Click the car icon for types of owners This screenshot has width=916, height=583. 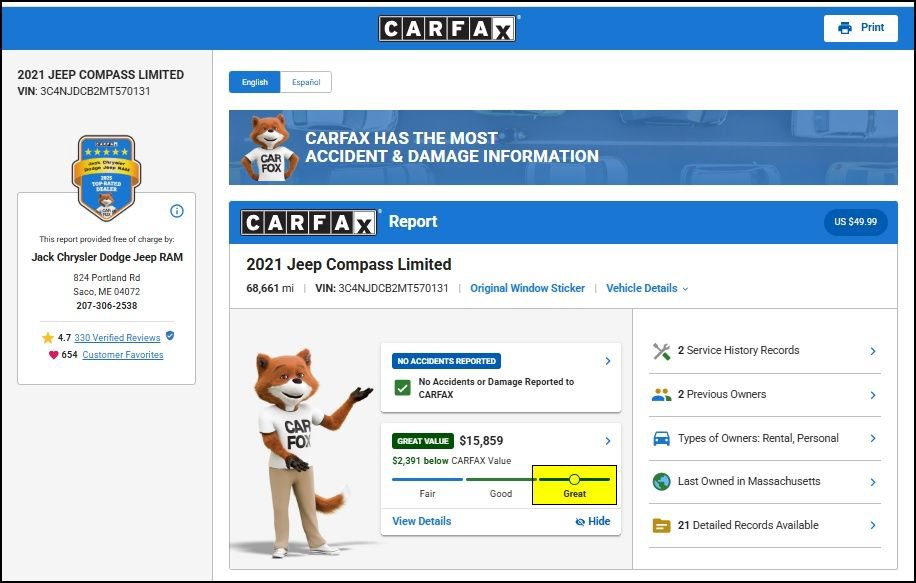click(x=661, y=438)
